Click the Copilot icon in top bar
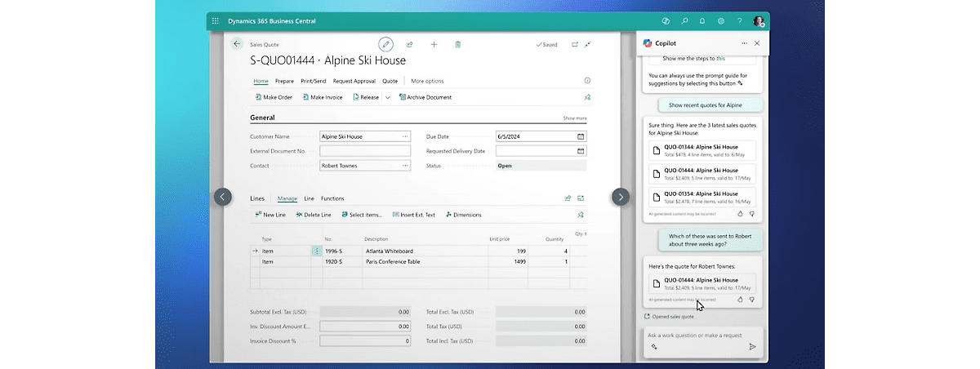This screenshot has height=369, width=980. point(666,21)
